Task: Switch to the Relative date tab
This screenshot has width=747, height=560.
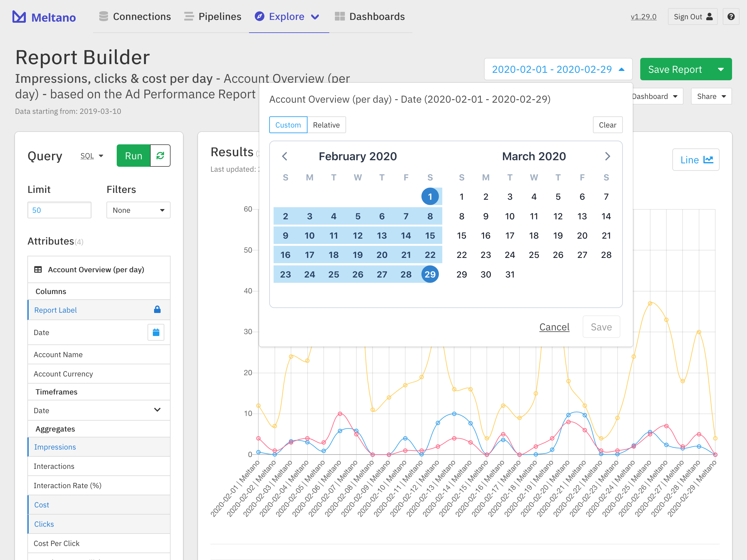Action: [326, 125]
